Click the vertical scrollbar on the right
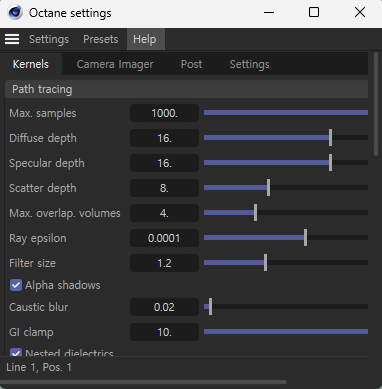382x389 pixels. (376, 103)
